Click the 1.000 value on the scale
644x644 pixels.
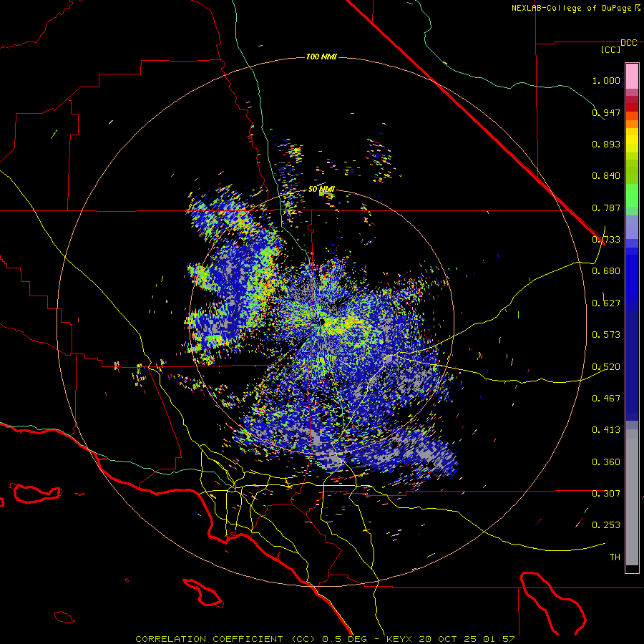click(x=606, y=80)
